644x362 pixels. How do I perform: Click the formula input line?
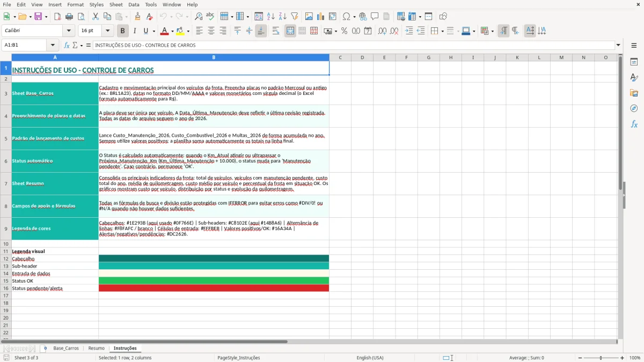click(353, 46)
